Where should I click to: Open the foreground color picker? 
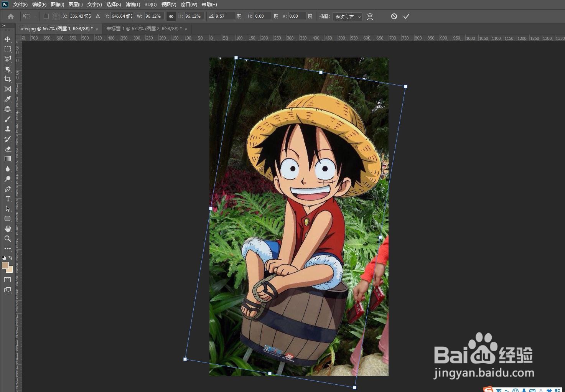[x=5, y=265]
